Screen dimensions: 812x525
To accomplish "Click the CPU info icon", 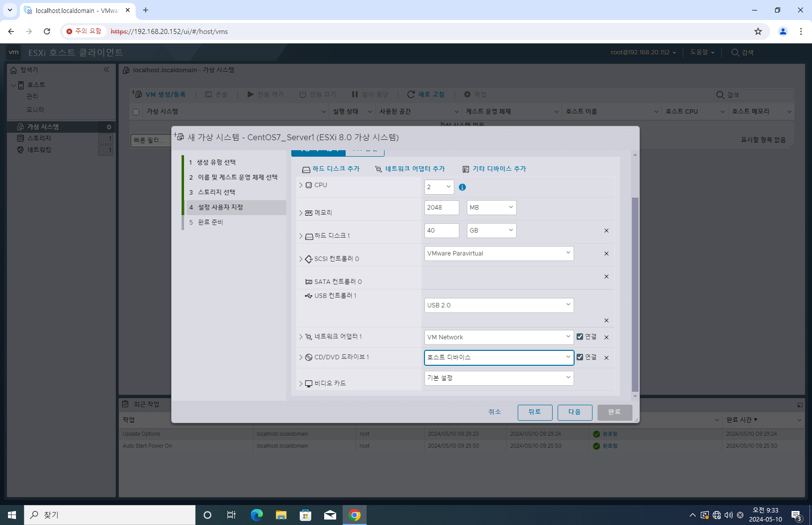I will pos(462,187).
